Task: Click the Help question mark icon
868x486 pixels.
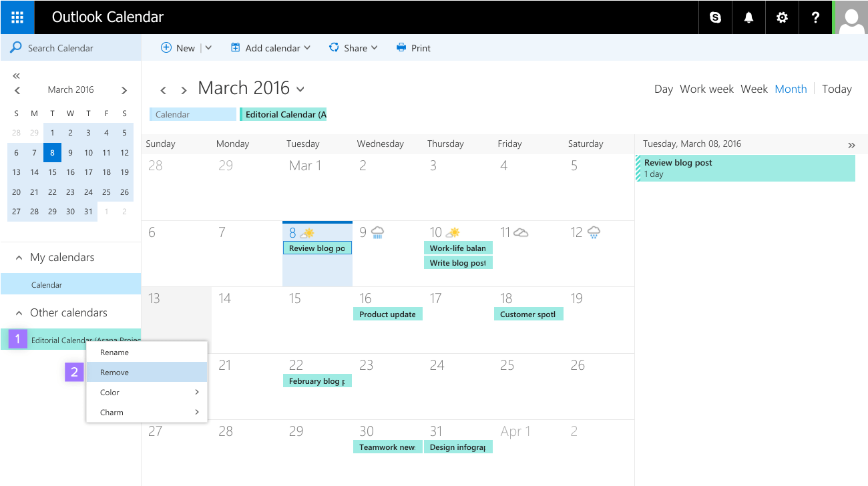Action: tap(815, 17)
